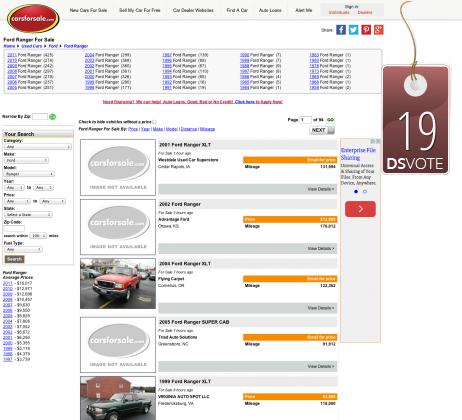Image resolution: width=462 pixels, height=420 pixels.
Task: Open the 2011 Ford Ranger year link
Action: pos(12,55)
